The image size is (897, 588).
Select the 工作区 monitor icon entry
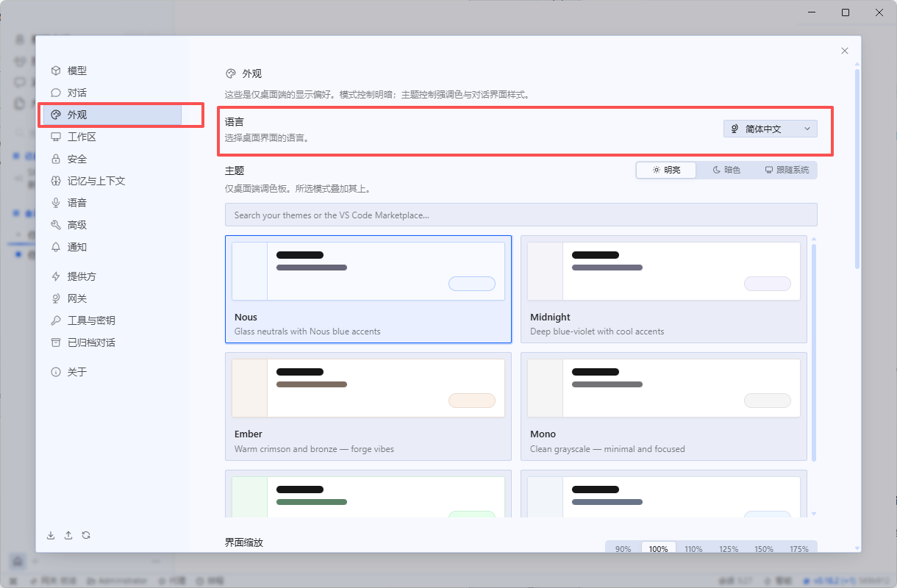click(x=56, y=137)
